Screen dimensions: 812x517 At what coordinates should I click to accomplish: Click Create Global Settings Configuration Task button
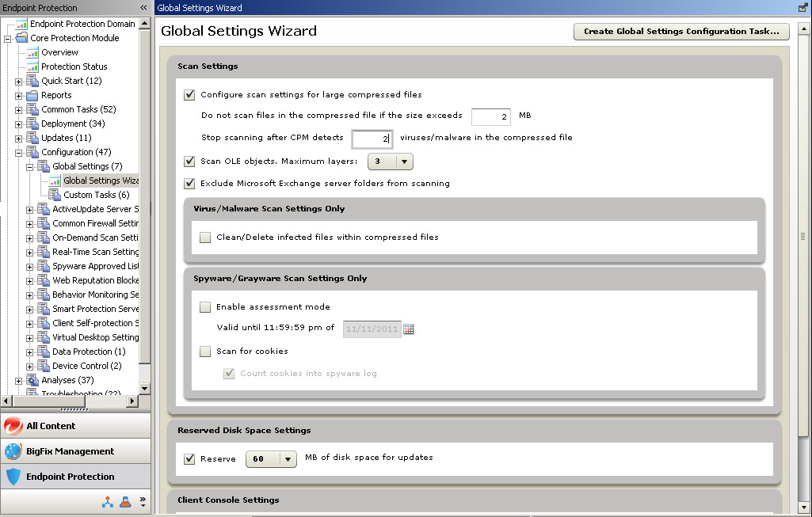681,31
